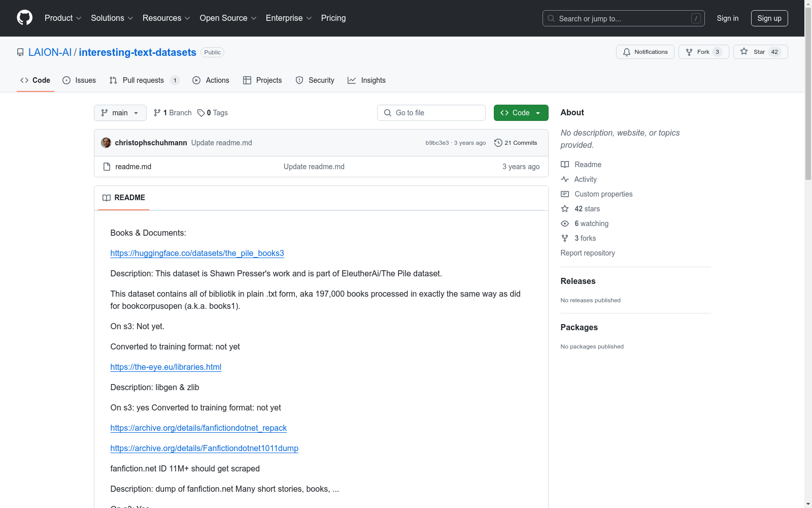This screenshot has height=508, width=812.
Task: Click the star icon beside 42 stars
Action: (565, 209)
